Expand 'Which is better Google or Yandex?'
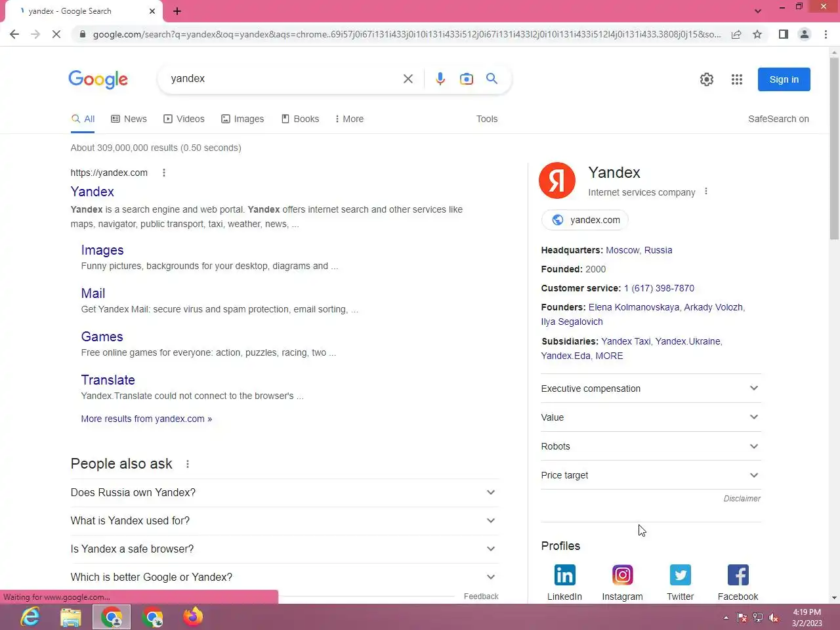Image resolution: width=840 pixels, height=630 pixels. 284,577
